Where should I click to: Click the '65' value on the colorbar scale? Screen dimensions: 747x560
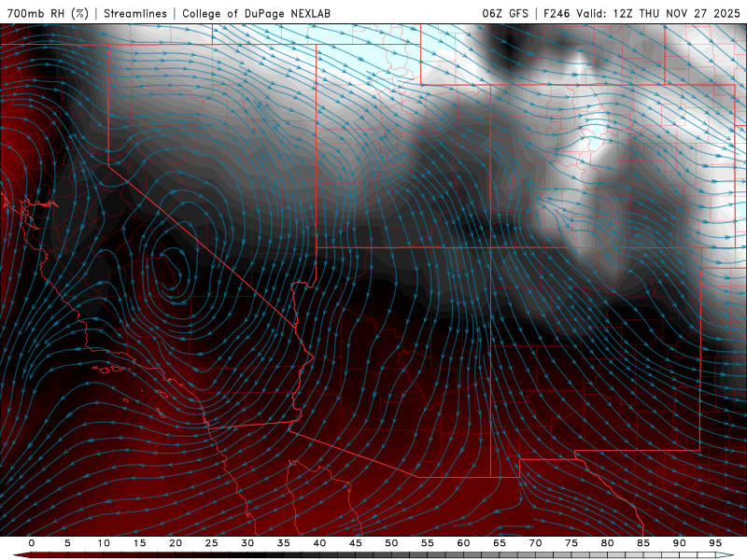tap(500, 543)
